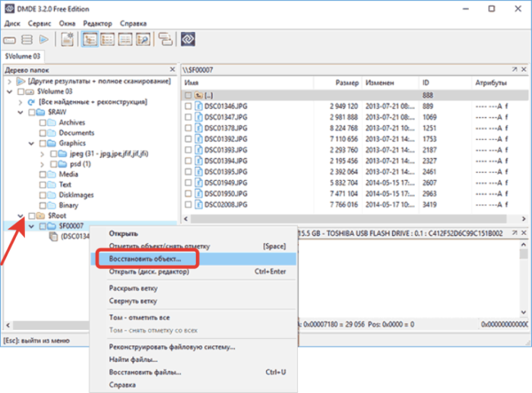
Task: Click the file search panel toolbar icon
Action: (143, 40)
